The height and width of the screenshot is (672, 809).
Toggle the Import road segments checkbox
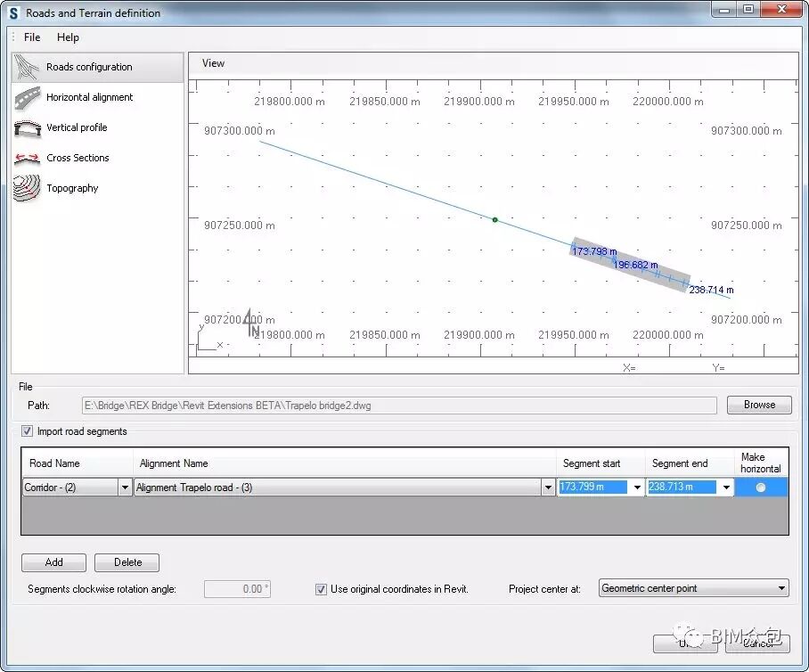pyautogui.click(x=29, y=431)
